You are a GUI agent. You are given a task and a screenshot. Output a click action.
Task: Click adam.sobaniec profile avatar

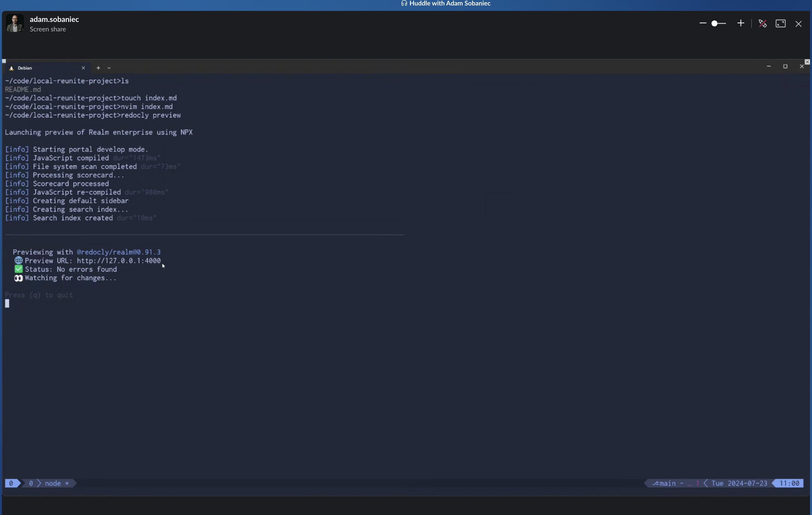[x=15, y=23]
